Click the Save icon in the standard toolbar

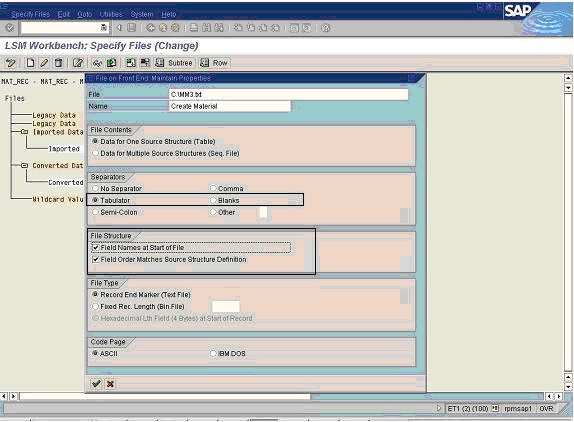coord(132,27)
